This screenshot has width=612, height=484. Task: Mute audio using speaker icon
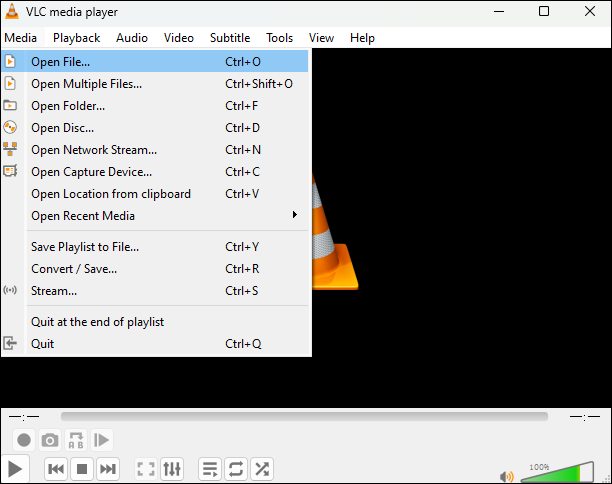click(507, 477)
